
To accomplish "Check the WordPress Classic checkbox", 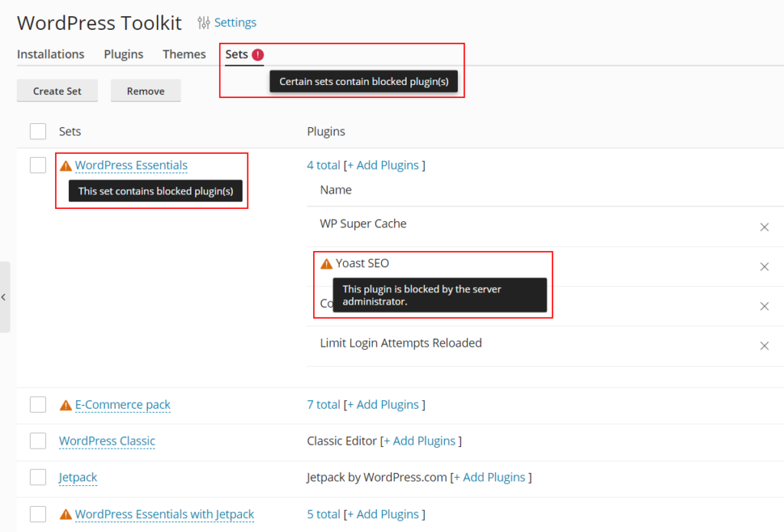I will [38, 441].
